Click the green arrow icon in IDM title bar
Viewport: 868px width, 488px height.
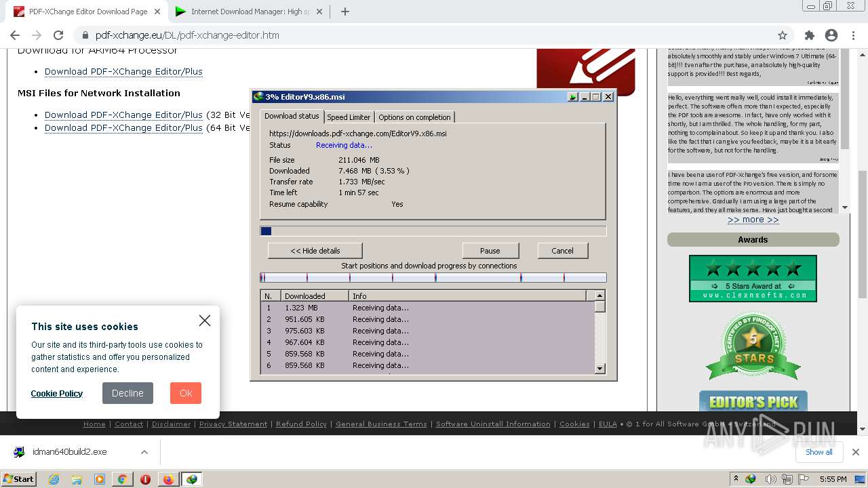(573, 97)
